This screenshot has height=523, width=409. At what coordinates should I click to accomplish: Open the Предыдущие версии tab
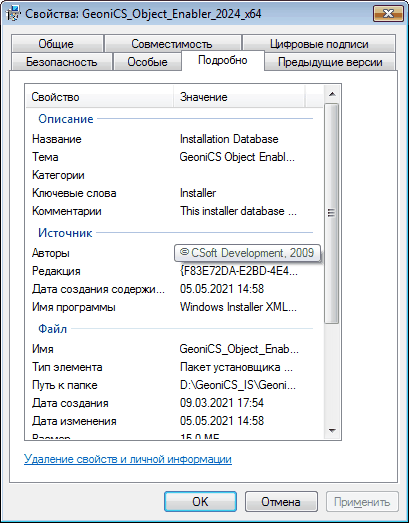[330, 62]
